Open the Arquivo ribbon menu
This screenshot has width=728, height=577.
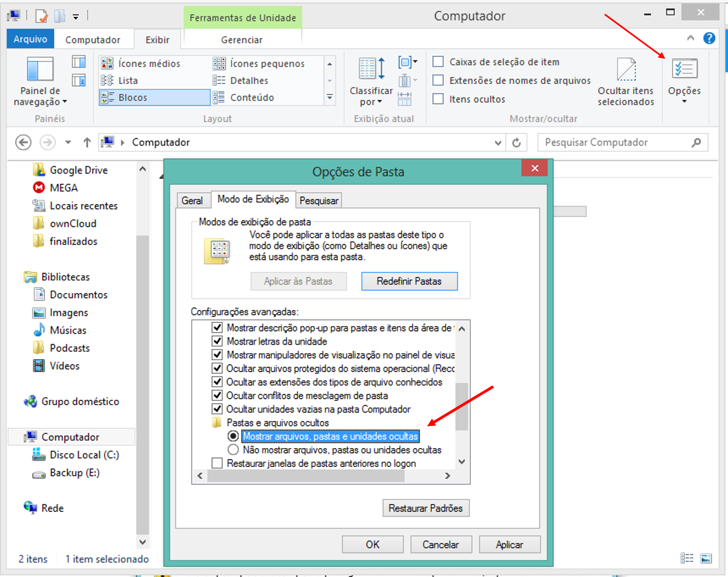coord(30,40)
